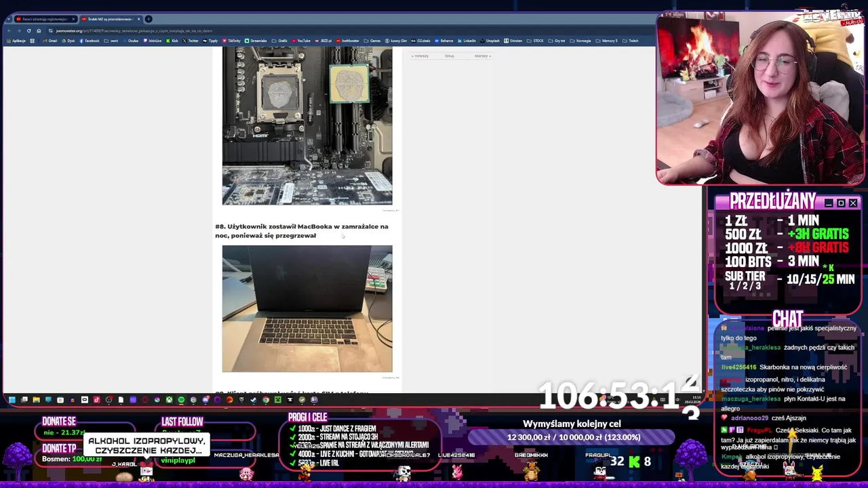
Task: Expand the 'Gry tmt' bookmarks folder
Action: (x=557, y=41)
